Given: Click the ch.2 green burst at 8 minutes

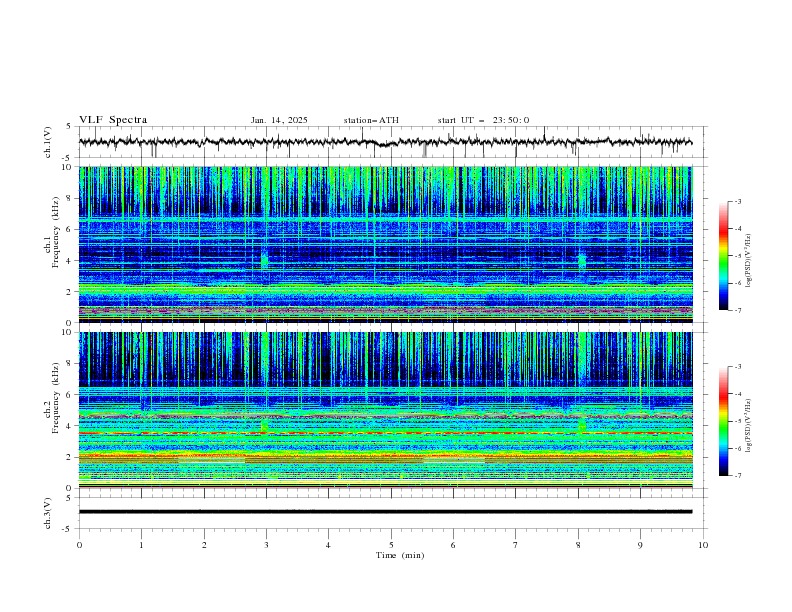Looking at the screenshot, I should point(582,425).
